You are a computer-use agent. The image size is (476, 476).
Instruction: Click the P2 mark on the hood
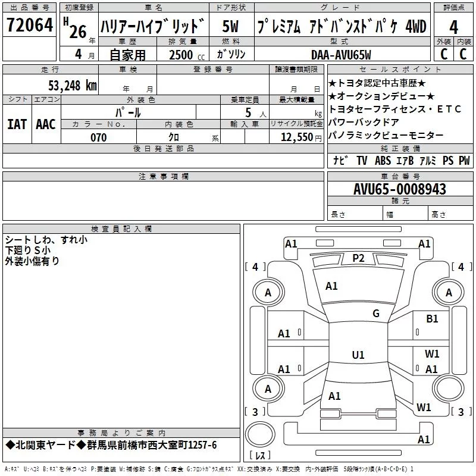358,258
